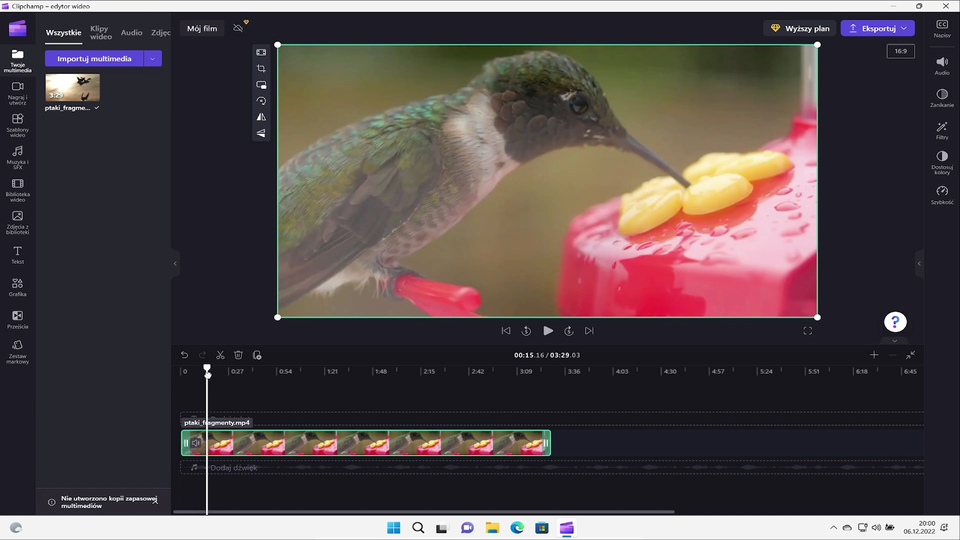Delete clip with the trash icon
The height and width of the screenshot is (540, 960).
pos(238,355)
